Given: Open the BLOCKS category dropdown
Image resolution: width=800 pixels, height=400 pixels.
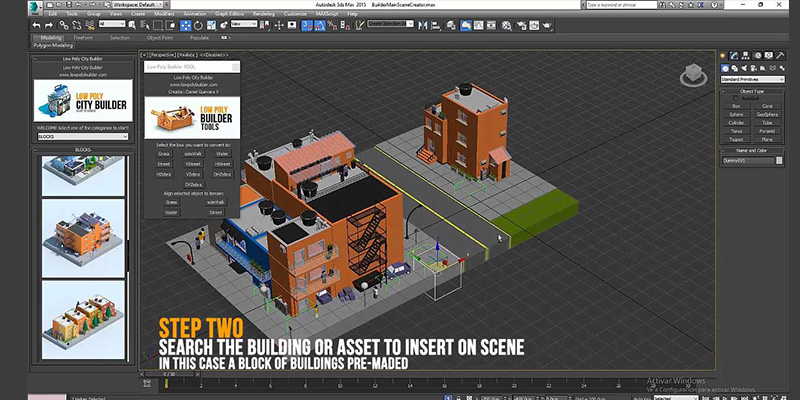Looking at the screenshot, I should tap(83, 137).
